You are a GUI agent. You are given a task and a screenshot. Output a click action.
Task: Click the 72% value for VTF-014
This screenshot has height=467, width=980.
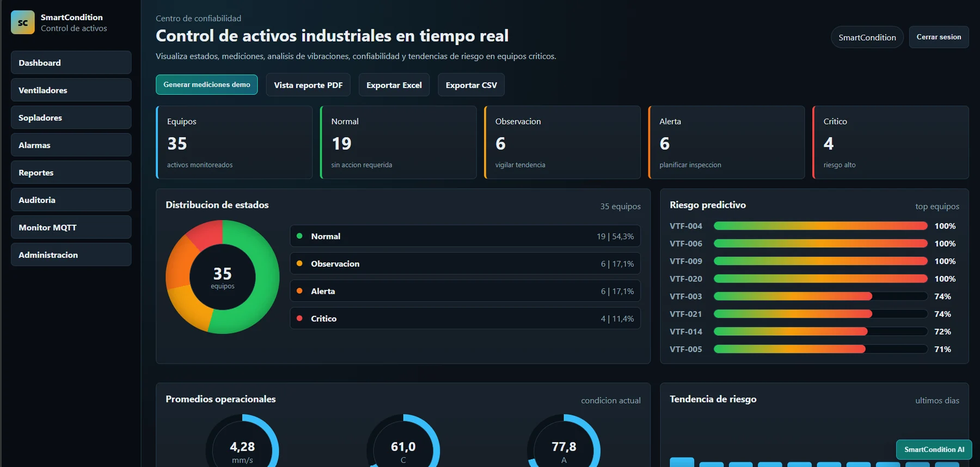942,331
